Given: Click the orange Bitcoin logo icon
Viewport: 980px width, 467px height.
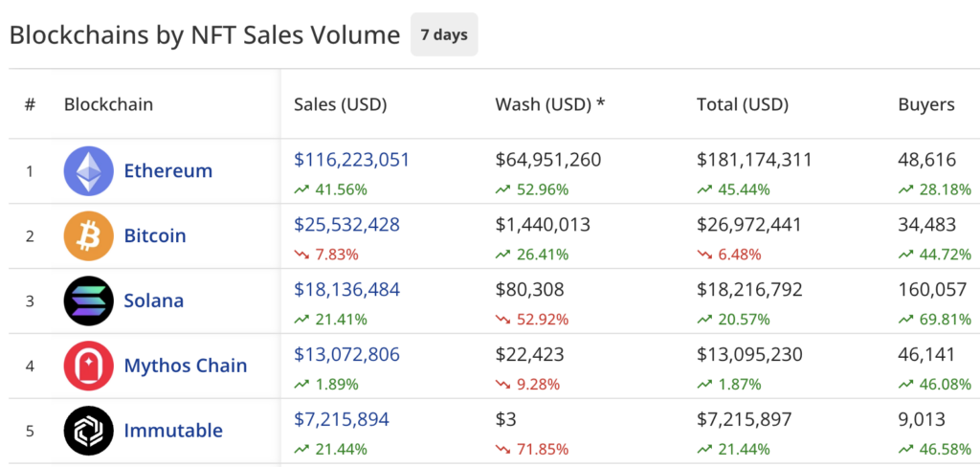Looking at the screenshot, I should pyautogui.click(x=88, y=235).
